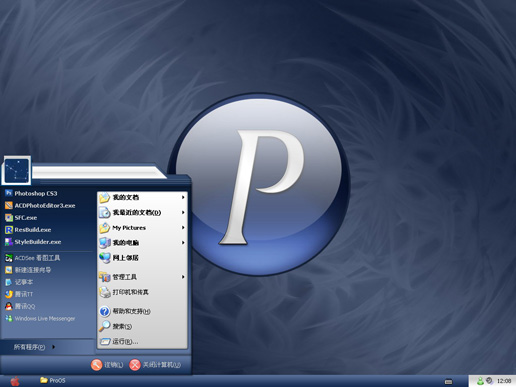Click the 帮助和支持 question mark icon
The width and height of the screenshot is (516, 387).
105,311
